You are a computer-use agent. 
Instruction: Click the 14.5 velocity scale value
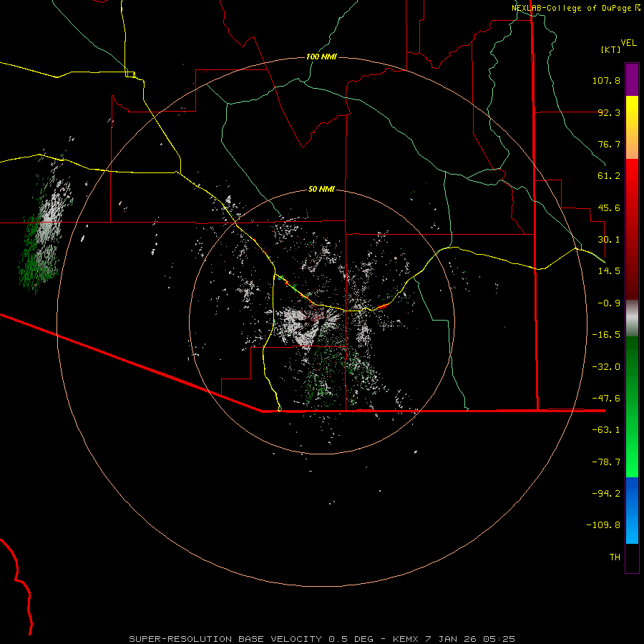pyautogui.click(x=609, y=271)
